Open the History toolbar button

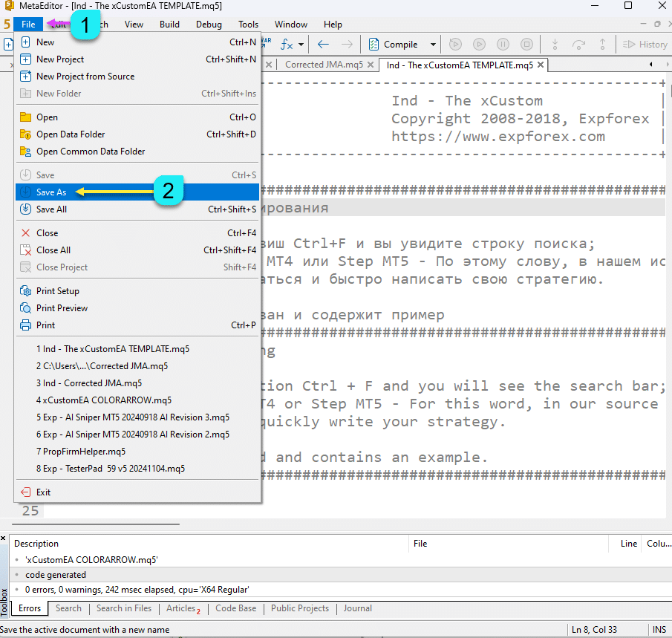click(x=645, y=45)
